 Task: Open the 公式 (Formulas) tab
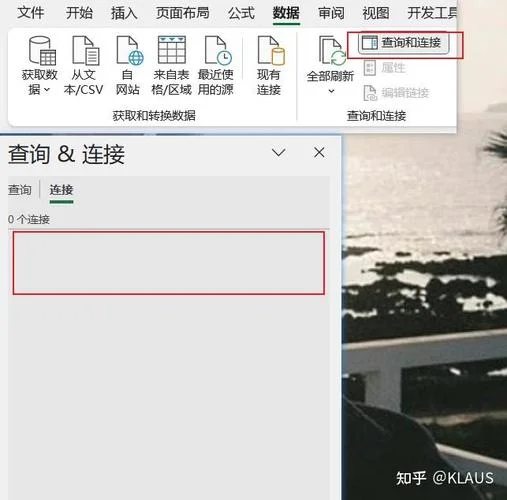241,13
